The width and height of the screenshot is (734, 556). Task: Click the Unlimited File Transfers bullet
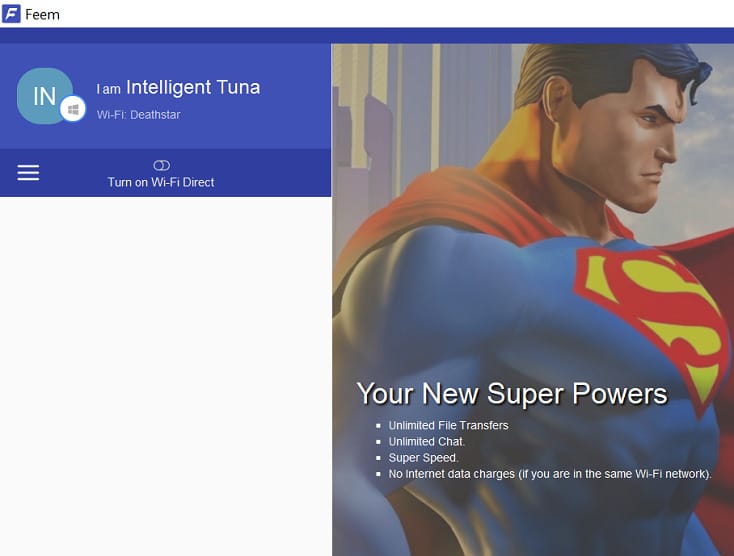coord(448,425)
